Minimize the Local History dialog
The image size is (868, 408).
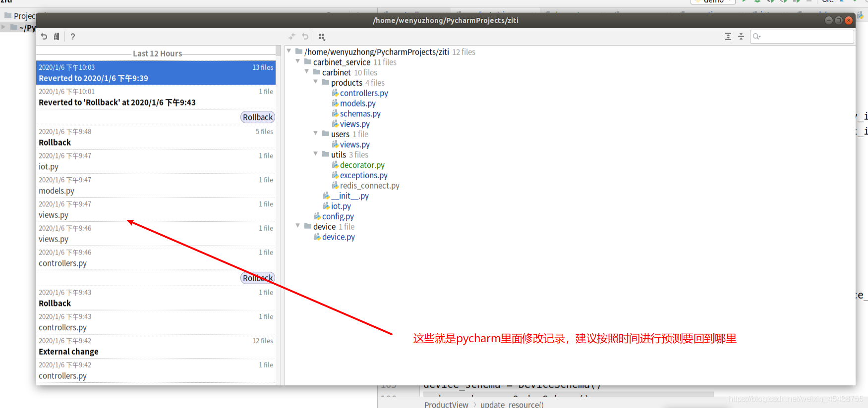pyautogui.click(x=828, y=20)
